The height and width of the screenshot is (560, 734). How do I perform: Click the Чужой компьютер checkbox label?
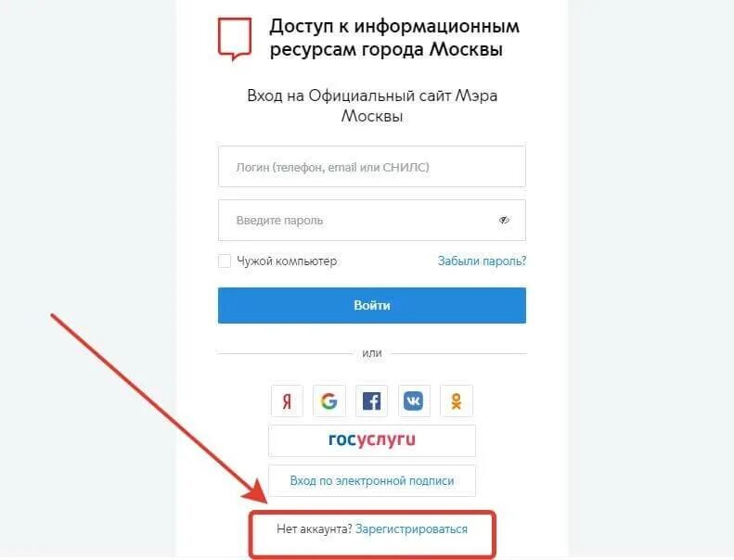[287, 261]
